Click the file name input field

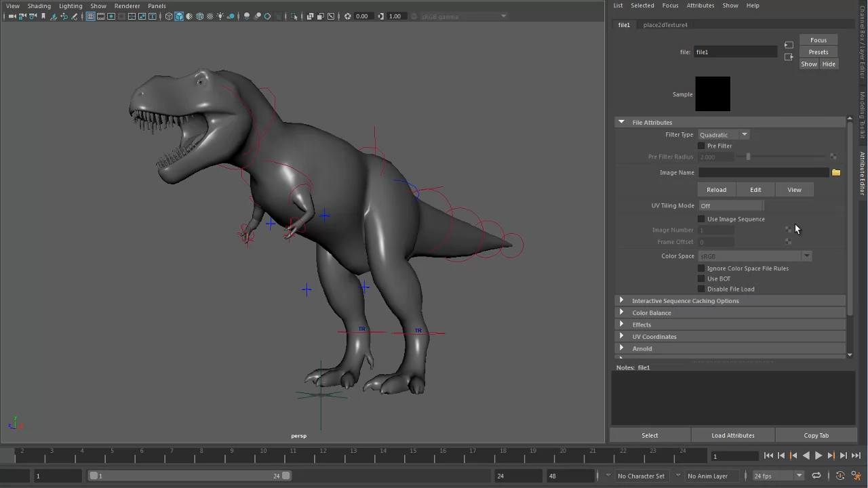click(x=735, y=52)
